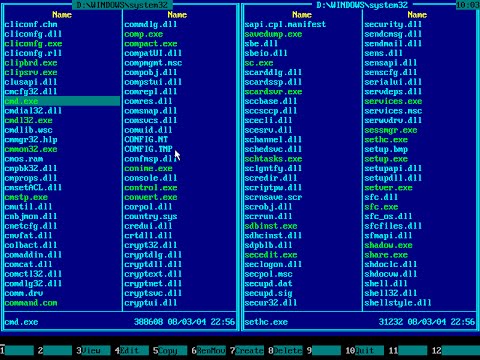
Task: Select CONFIG.TMP file entry
Action: point(149,149)
